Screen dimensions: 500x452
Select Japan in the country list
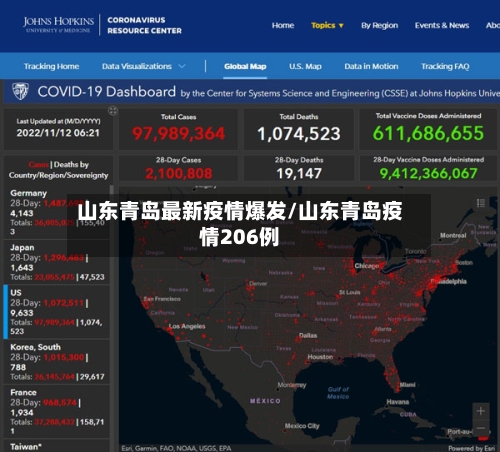[x=57, y=262]
